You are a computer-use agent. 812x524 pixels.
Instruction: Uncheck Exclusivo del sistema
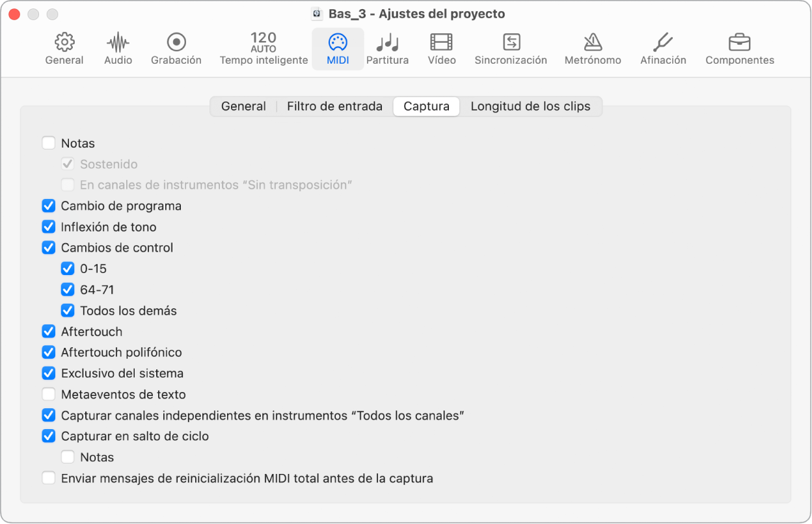[x=49, y=373]
